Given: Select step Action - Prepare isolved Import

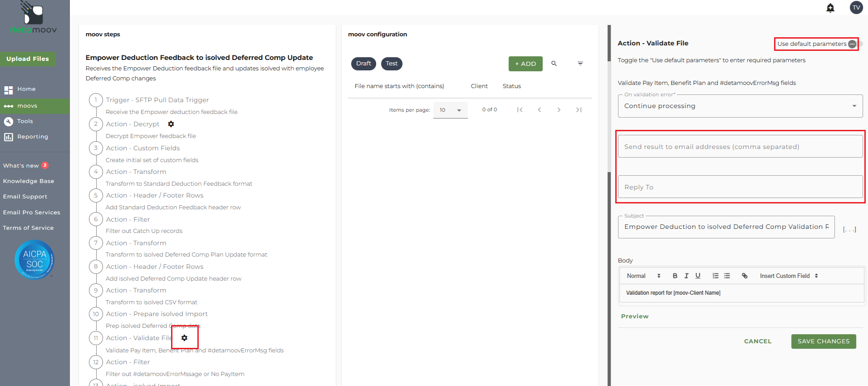Looking at the screenshot, I should [x=157, y=314].
